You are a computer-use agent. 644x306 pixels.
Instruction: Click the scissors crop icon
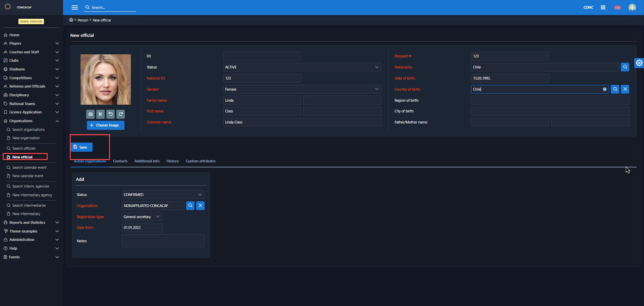[x=100, y=114]
